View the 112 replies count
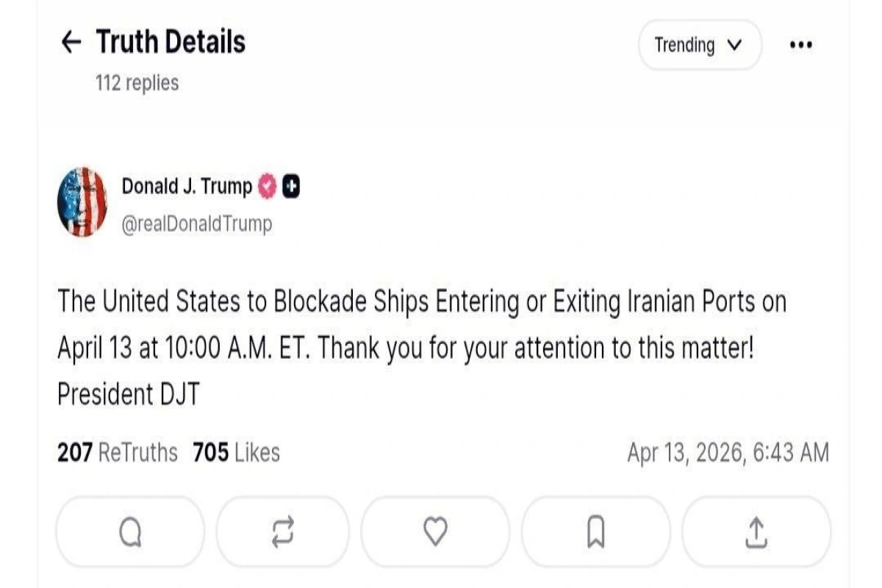Screen dimensions: 882x588 [x=137, y=83]
